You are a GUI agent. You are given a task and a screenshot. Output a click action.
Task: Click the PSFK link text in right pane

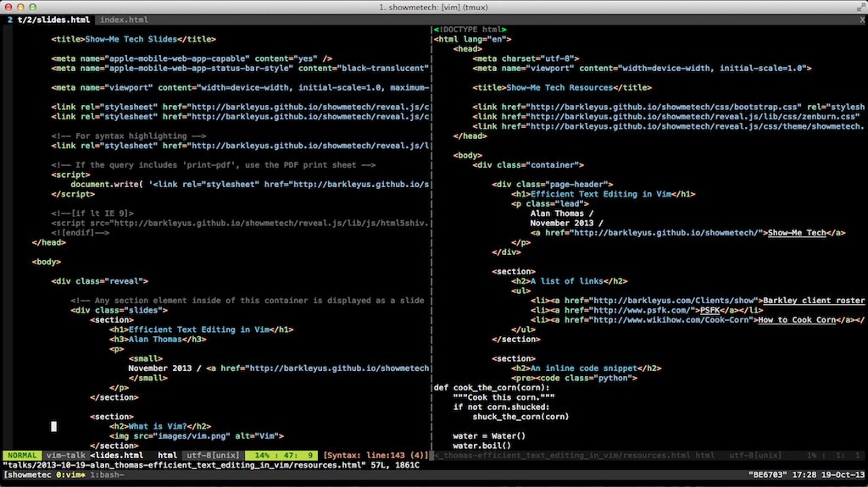[x=709, y=311]
